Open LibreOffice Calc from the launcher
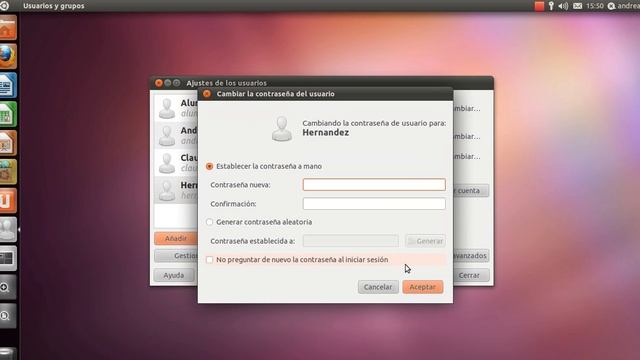This screenshot has width=640, height=360. [8, 114]
